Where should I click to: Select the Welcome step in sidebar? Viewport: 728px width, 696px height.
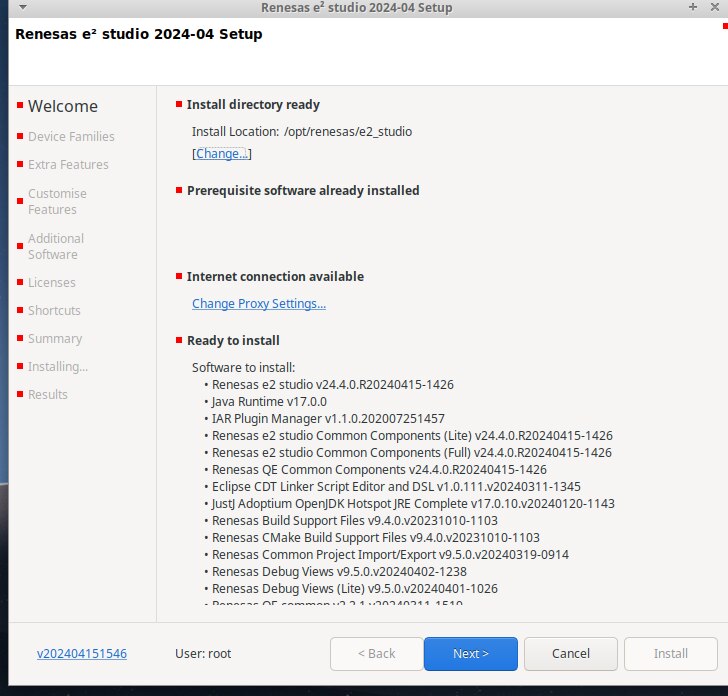[63, 106]
